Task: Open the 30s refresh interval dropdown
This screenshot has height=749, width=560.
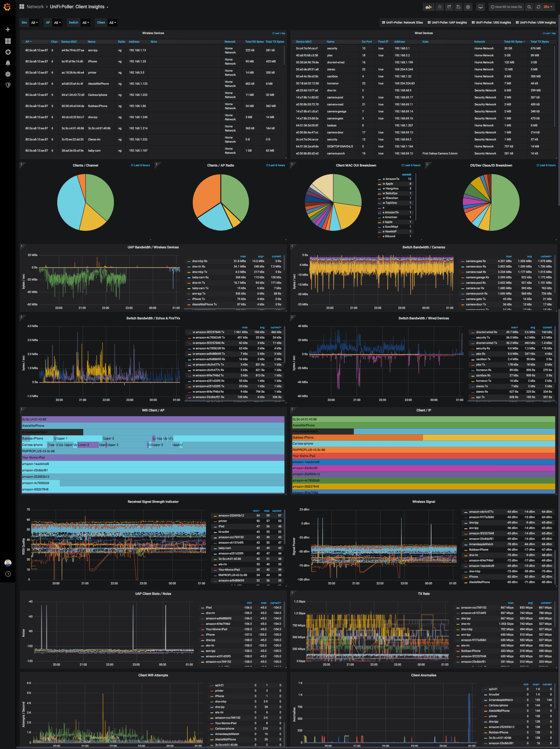Action: tap(548, 7)
